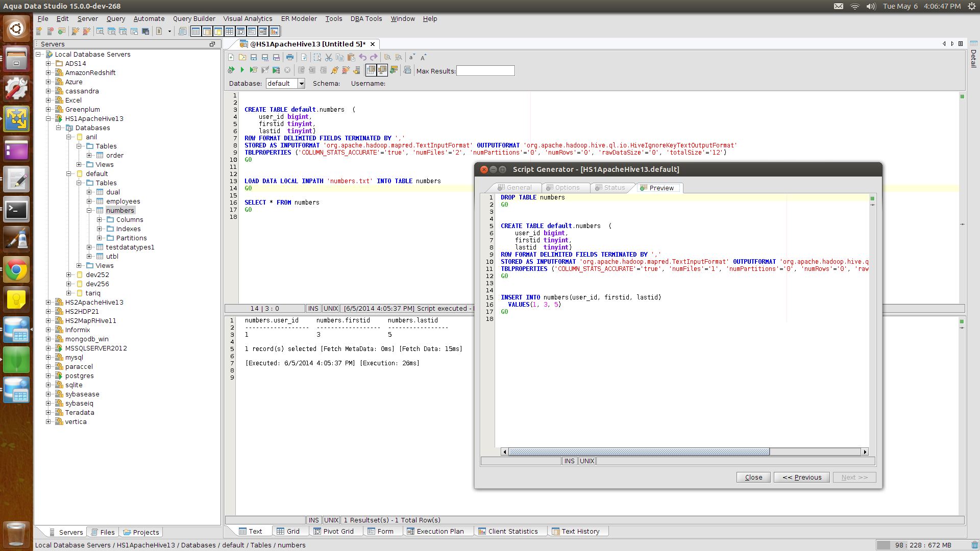Toggle UNIX line-ending indicator in query editor status
The image size is (980, 551).
[x=331, y=309]
